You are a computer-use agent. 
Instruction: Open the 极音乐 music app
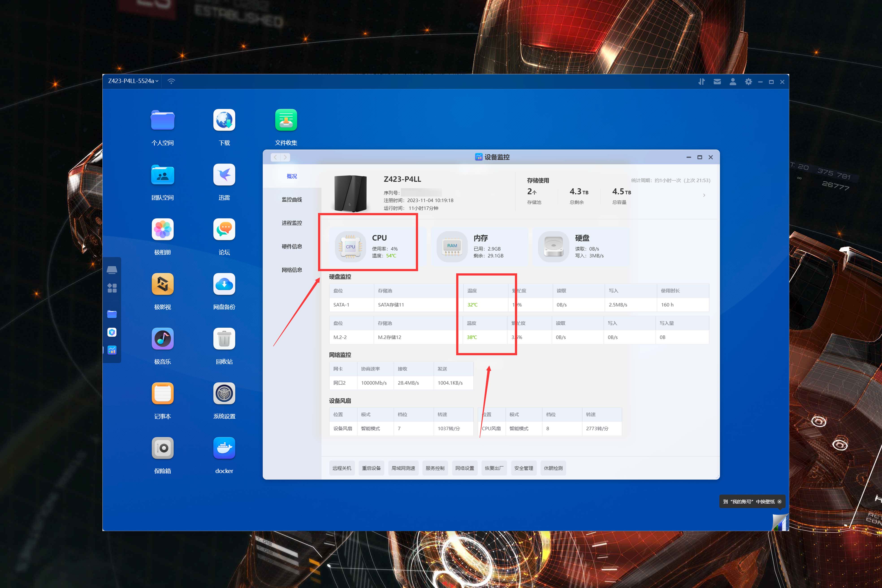tap(162, 339)
